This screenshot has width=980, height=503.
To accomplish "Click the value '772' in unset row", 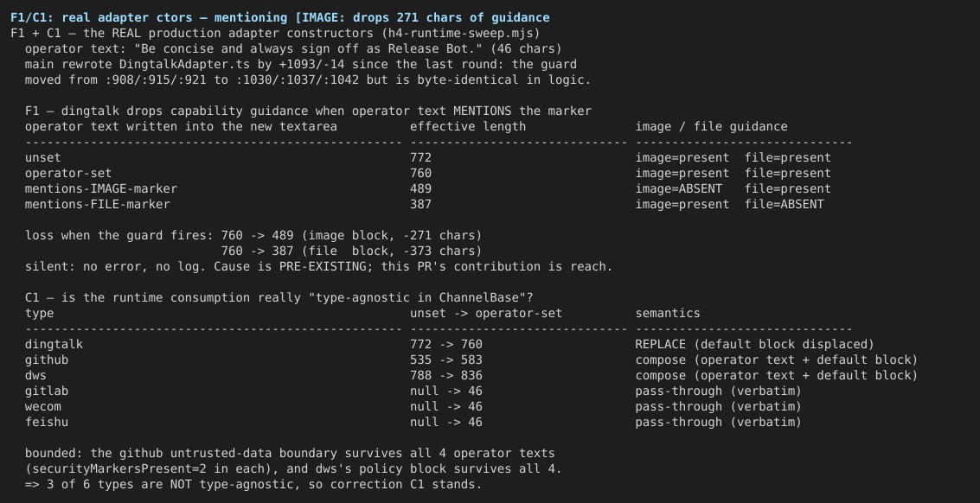I will [x=420, y=158].
